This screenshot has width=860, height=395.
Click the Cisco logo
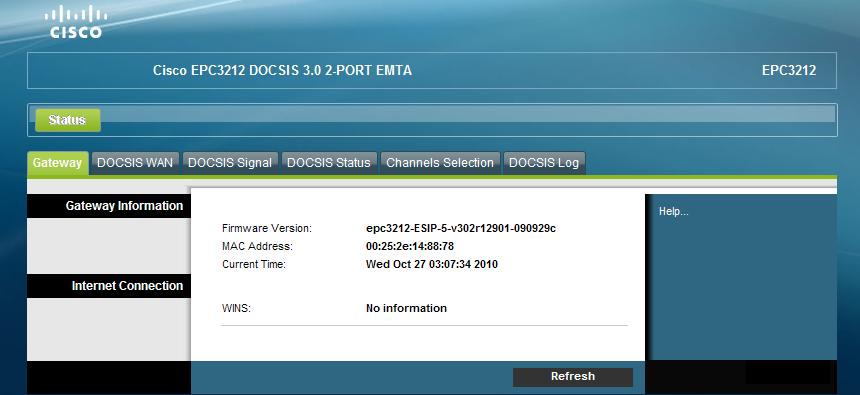point(76,22)
